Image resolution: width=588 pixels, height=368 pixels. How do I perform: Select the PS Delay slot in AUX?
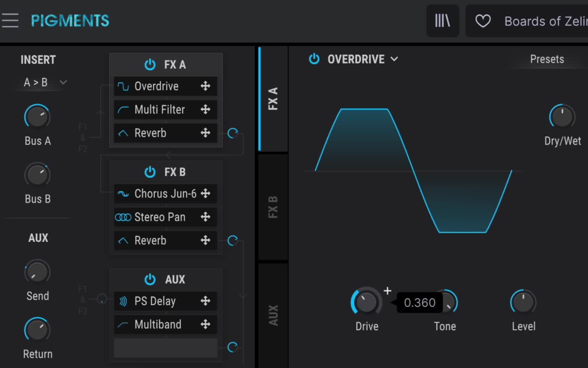click(x=165, y=301)
